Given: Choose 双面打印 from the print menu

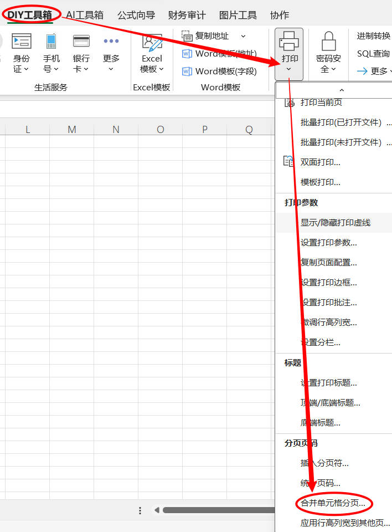Looking at the screenshot, I should (320, 162).
